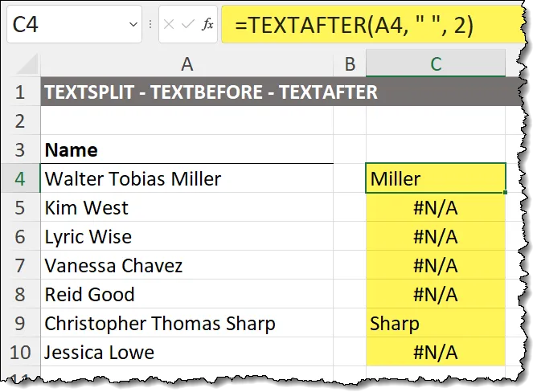Image resolution: width=533 pixels, height=392 pixels.
Task: Select column B header
Action: pos(350,64)
